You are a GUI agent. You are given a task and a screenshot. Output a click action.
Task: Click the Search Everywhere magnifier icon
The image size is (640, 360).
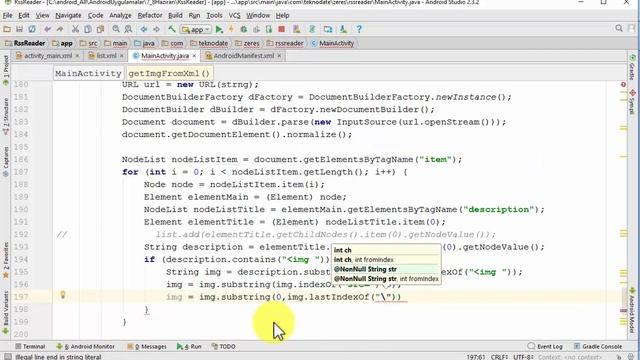pyautogui.click(x=619, y=28)
